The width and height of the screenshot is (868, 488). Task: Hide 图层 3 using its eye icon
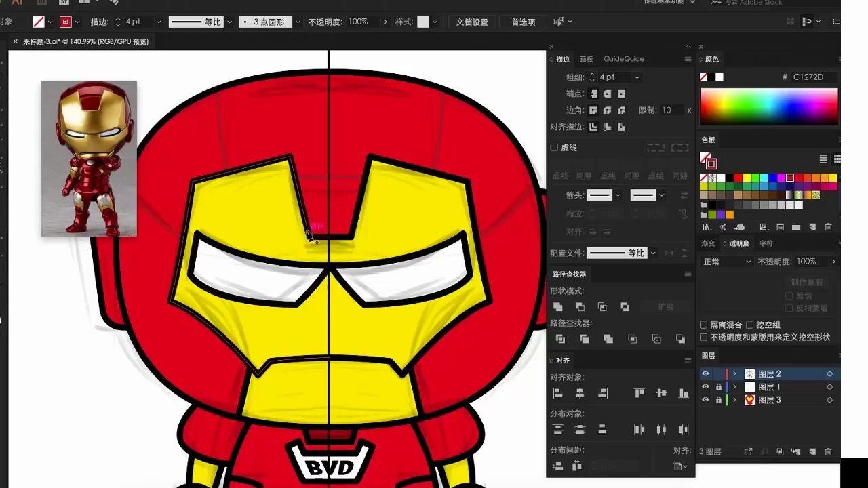705,400
